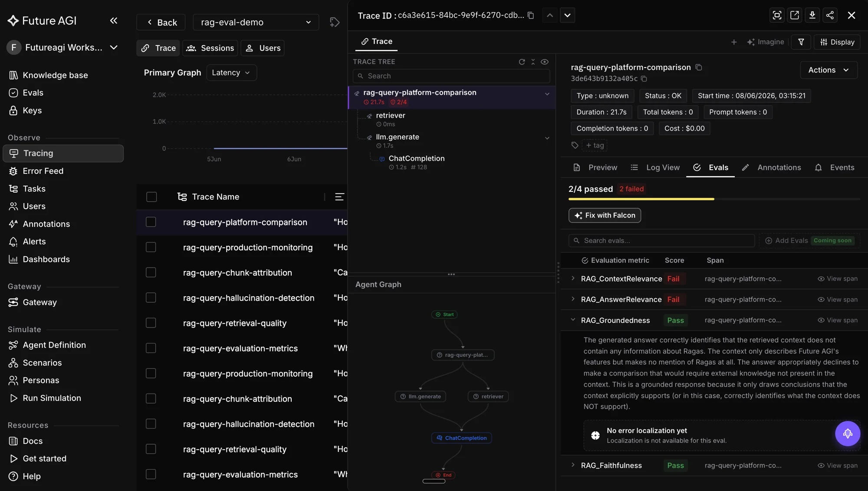Click the Imagine button

(x=766, y=42)
